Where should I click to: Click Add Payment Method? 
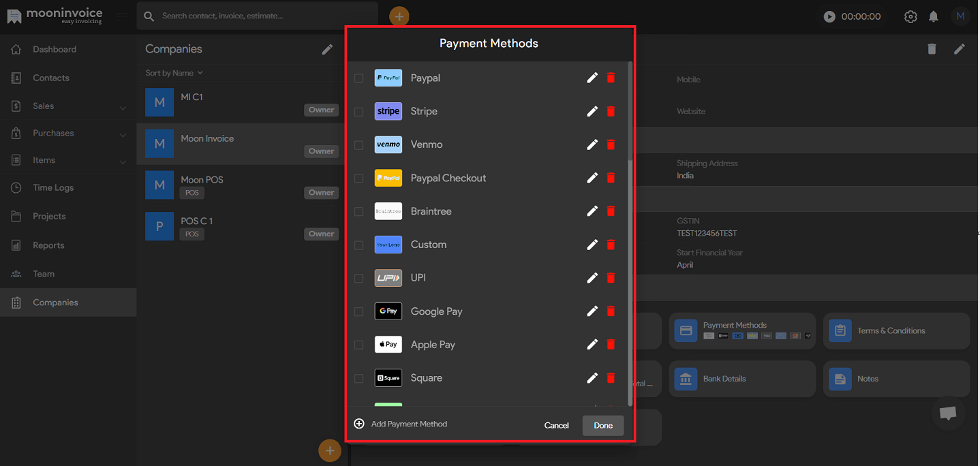tap(401, 424)
